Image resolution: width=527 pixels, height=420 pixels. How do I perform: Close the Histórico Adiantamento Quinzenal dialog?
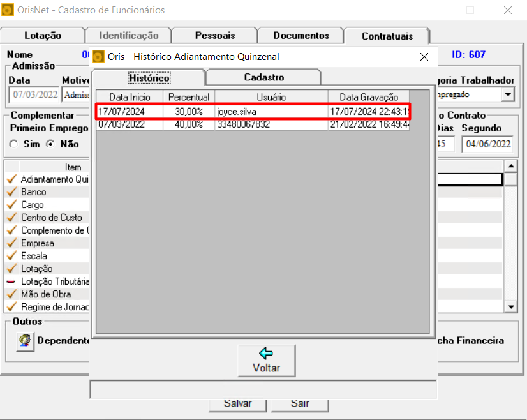(424, 57)
